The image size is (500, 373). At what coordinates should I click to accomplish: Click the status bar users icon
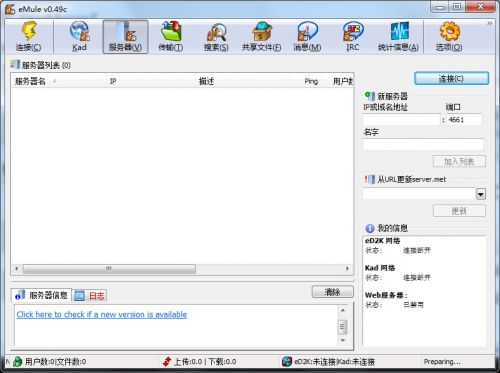(18, 361)
